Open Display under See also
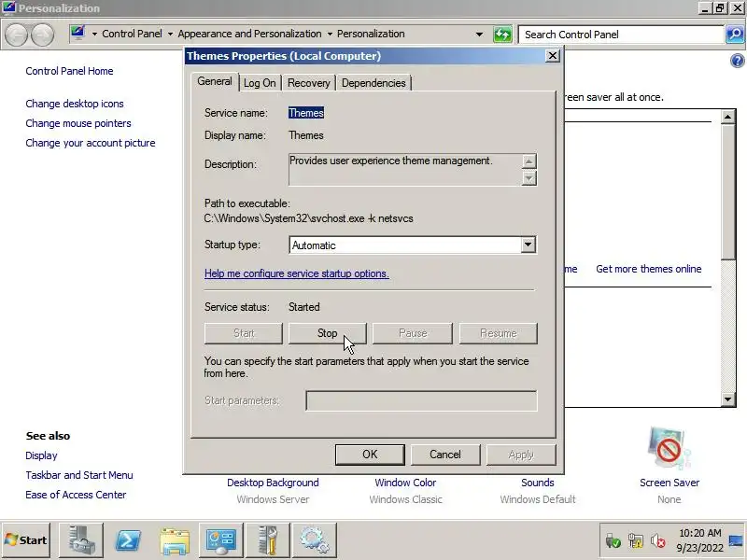 (41, 455)
